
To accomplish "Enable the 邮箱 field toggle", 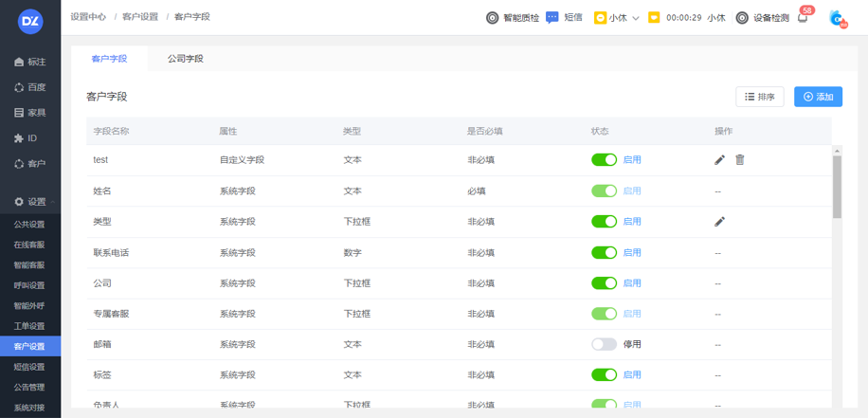I will coord(604,344).
